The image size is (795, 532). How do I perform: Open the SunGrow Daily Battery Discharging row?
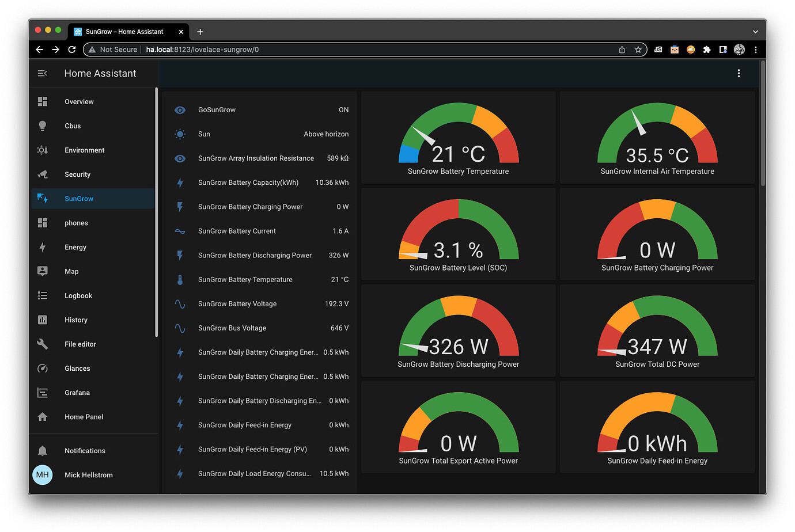(261, 401)
